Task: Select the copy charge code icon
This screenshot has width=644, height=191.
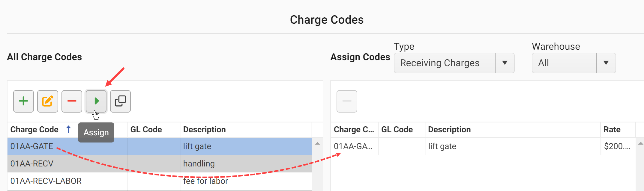Action: (x=120, y=101)
